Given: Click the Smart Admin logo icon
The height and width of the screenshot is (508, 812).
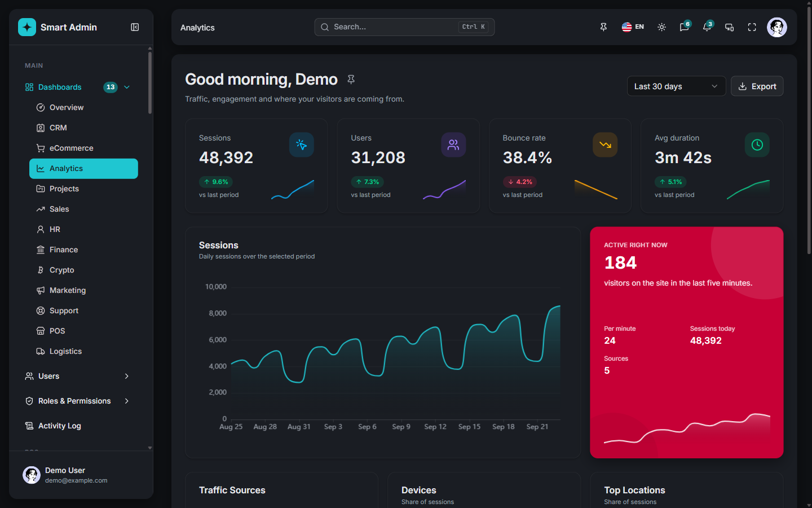Looking at the screenshot, I should pos(27,27).
